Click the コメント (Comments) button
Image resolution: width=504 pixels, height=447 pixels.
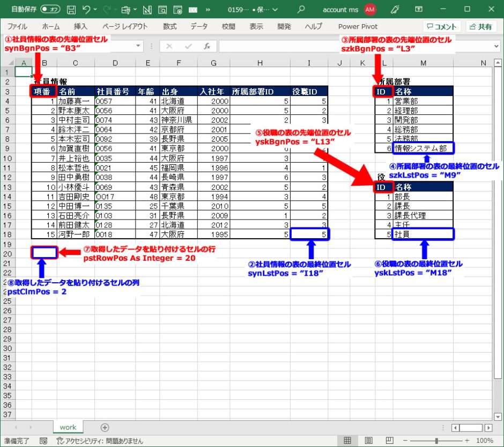point(442,26)
